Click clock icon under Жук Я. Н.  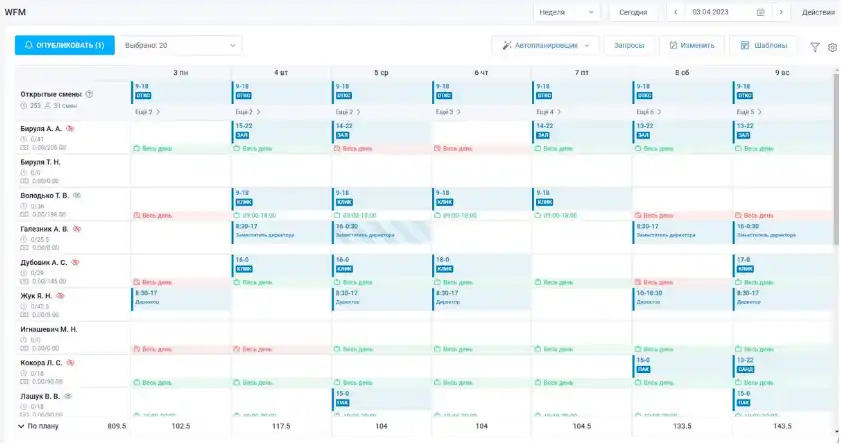(x=24, y=307)
